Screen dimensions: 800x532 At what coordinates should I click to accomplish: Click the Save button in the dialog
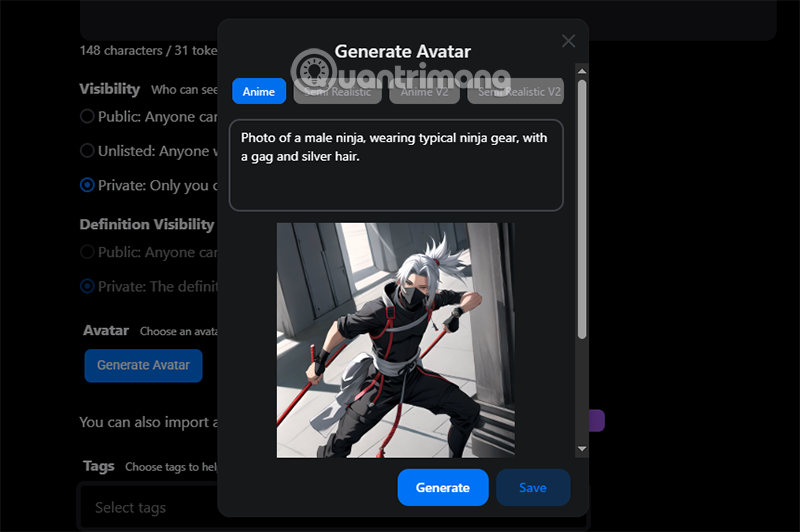click(533, 488)
